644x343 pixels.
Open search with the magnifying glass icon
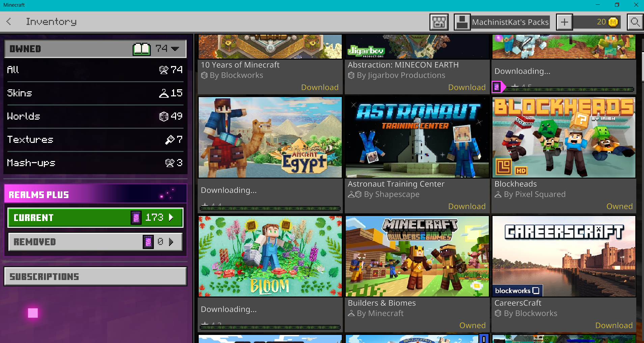tap(635, 22)
